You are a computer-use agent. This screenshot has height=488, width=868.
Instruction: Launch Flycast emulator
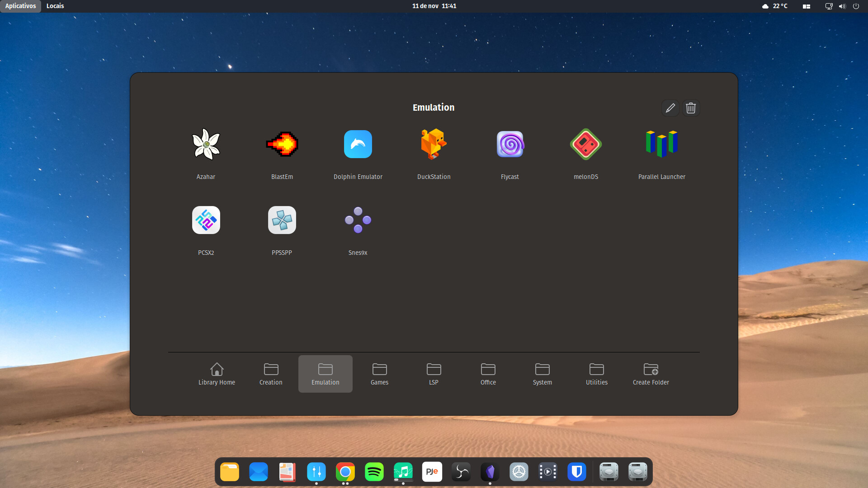510,145
